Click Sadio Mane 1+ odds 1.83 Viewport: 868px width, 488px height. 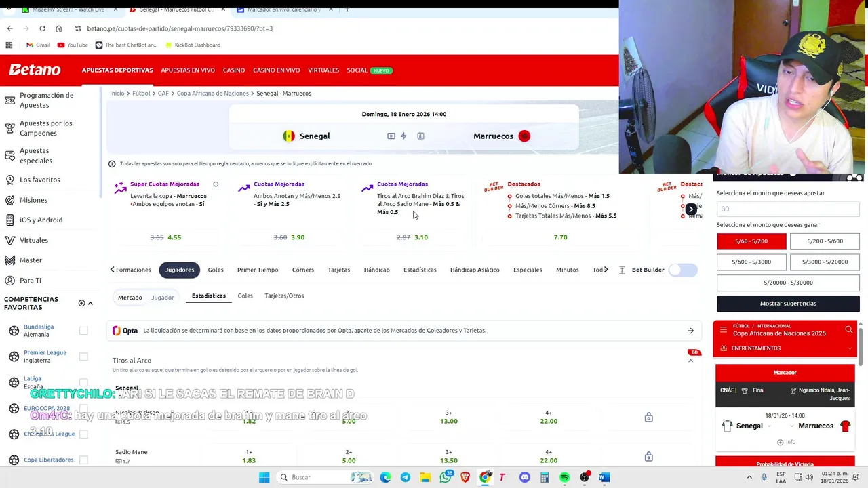coord(249,456)
